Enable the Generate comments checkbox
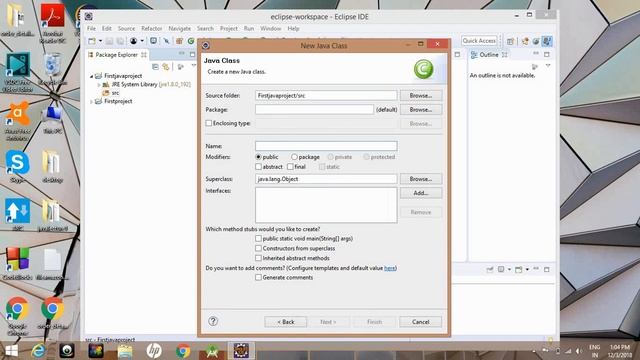Screen dimensions: 640x360 click(x=258, y=277)
